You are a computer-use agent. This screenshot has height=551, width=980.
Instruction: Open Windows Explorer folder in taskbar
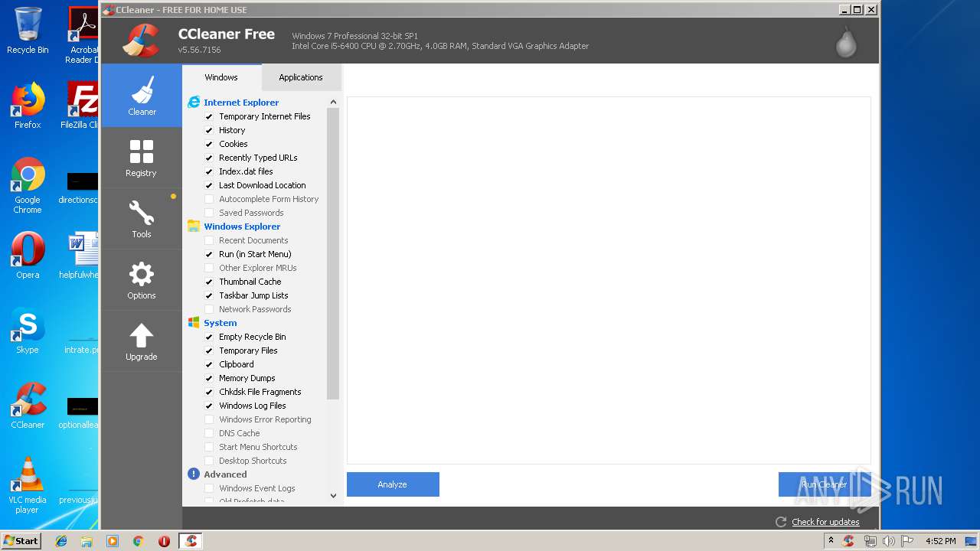click(x=87, y=541)
